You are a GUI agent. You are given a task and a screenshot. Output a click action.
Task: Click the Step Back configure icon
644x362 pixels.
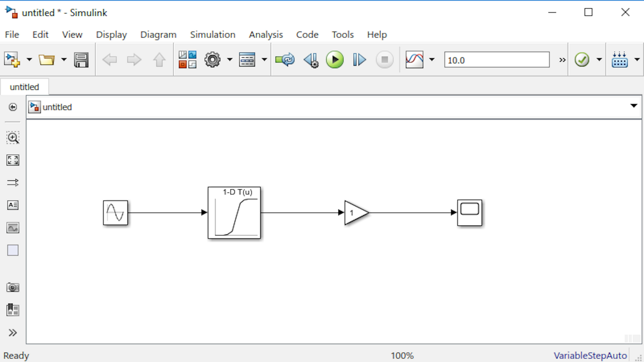(311, 60)
